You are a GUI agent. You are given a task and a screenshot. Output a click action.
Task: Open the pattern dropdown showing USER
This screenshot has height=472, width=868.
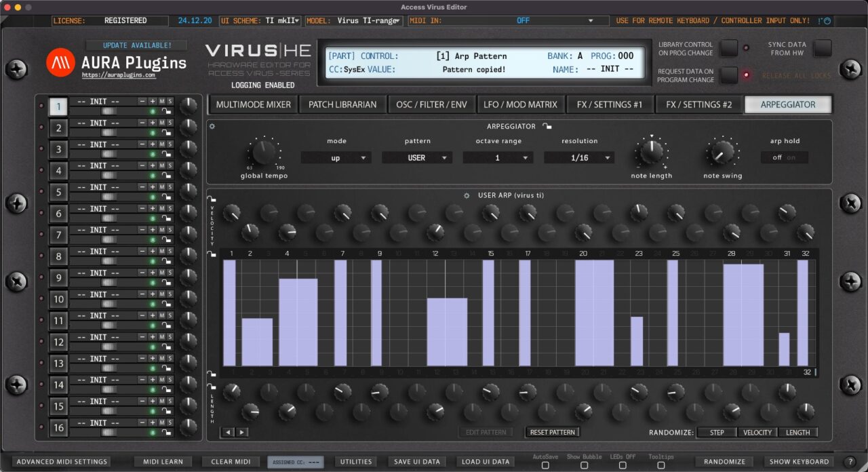(x=416, y=157)
